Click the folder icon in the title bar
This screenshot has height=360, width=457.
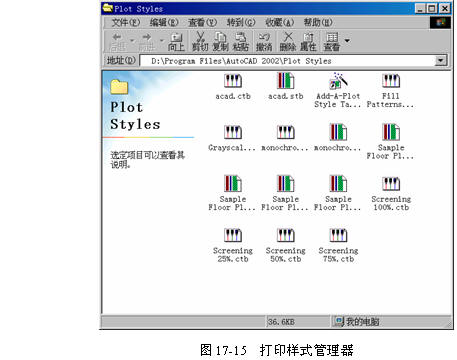coord(108,8)
